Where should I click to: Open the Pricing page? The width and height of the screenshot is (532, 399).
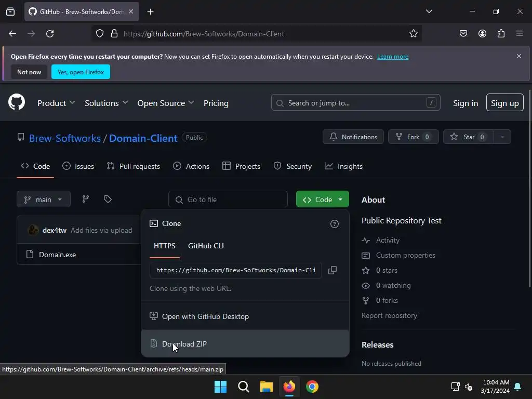(x=216, y=103)
